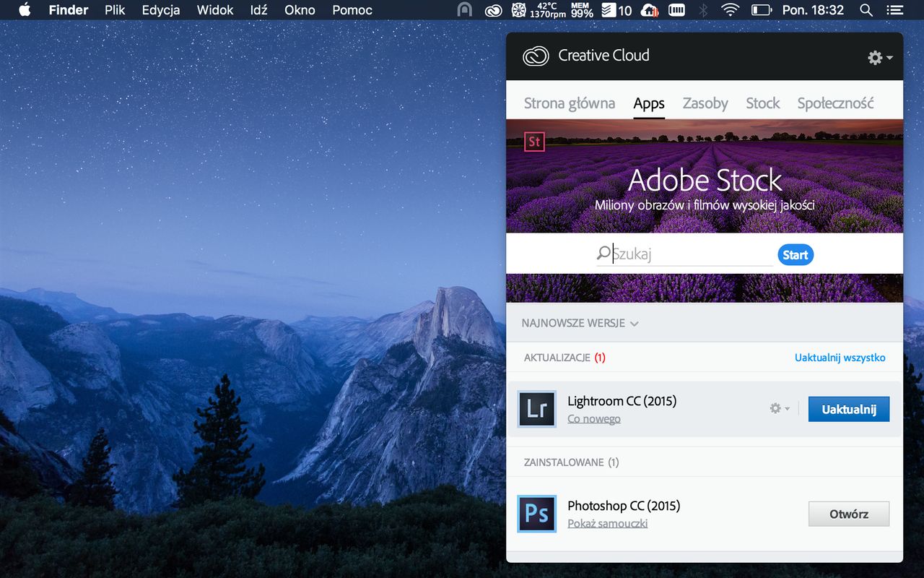Open the gear dropdown next to Lightroom CC

pos(778,408)
